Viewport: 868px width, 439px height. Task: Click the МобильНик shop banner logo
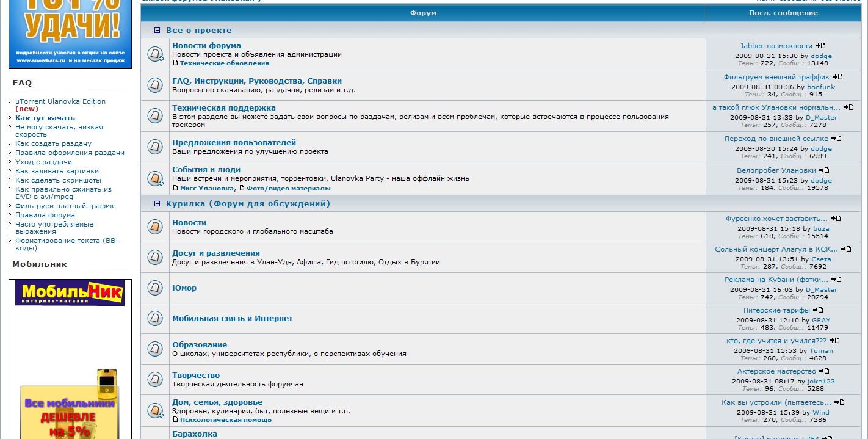pyautogui.click(x=70, y=293)
